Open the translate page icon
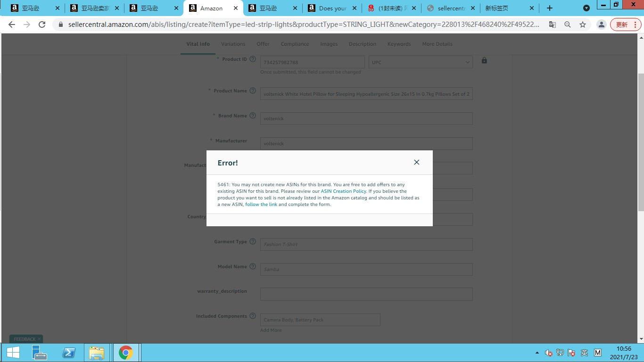Screen dimensions: 644x362 point(552,25)
